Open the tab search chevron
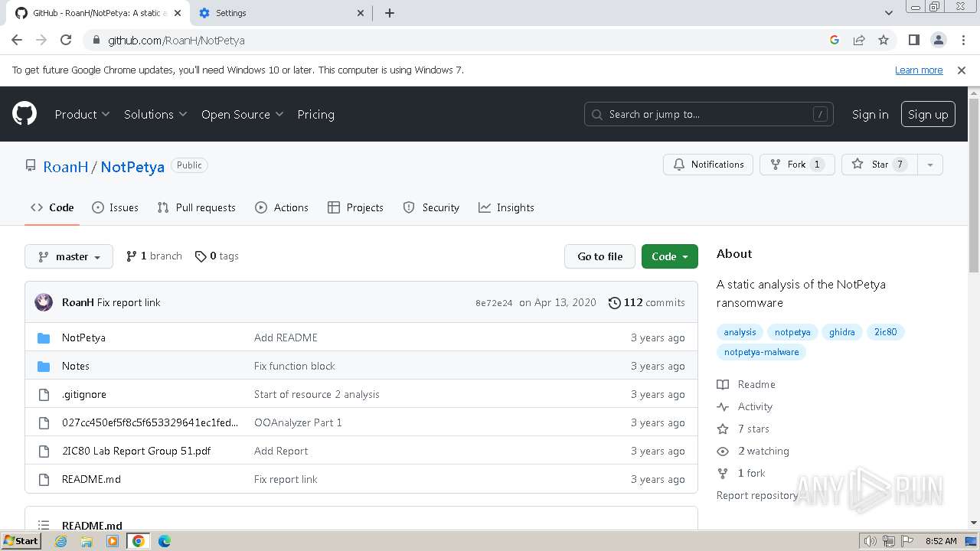 (x=888, y=13)
